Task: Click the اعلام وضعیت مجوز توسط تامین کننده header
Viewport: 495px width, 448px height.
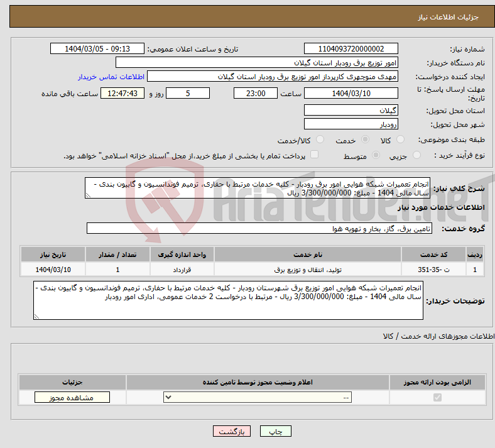Action: click(x=258, y=382)
